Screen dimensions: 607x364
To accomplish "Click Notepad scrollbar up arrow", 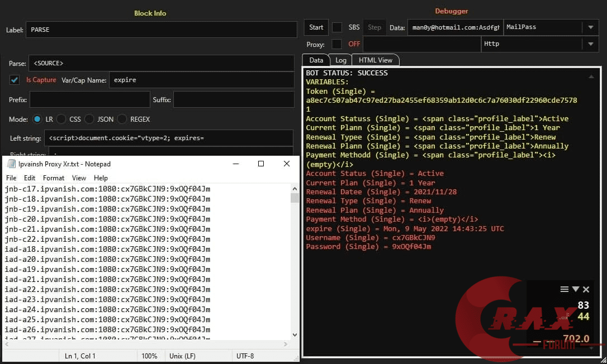I will pos(295,188).
